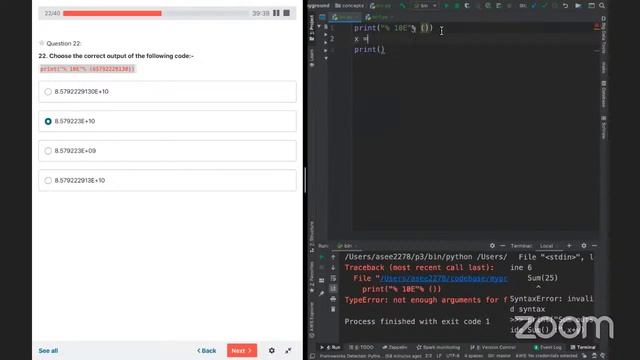
Task: Select answer 8.579223E+10
Action: point(167,121)
